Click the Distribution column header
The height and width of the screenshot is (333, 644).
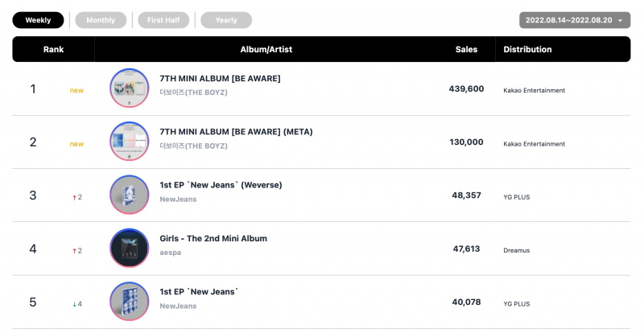click(x=528, y=49)
